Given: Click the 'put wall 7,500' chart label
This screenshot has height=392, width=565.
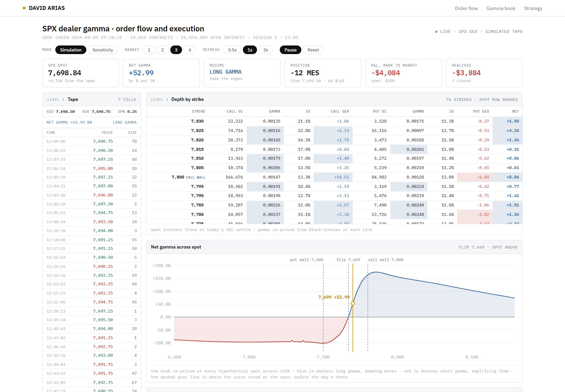Looking at the screenshot, I should [307, 260].
